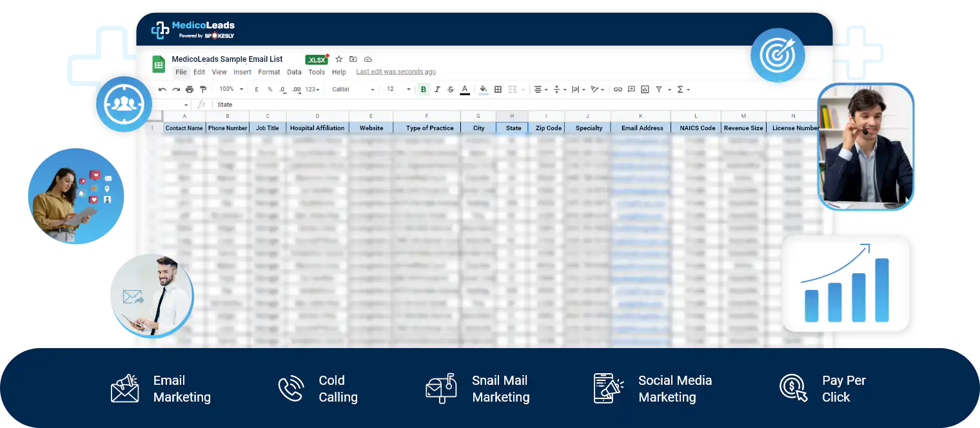Click the .XLSX file badge
This screenshot has height=428, width=980.
click(317, 59)
